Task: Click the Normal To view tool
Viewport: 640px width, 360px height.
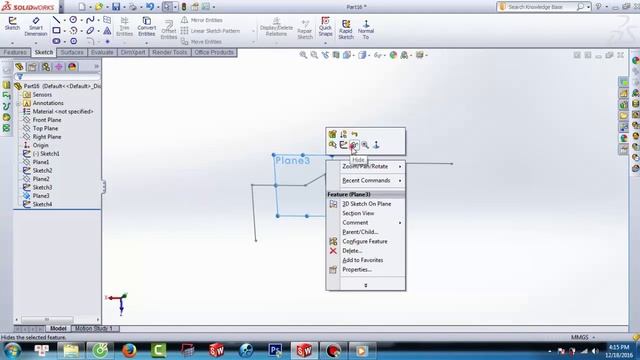Action: point(366,29)
